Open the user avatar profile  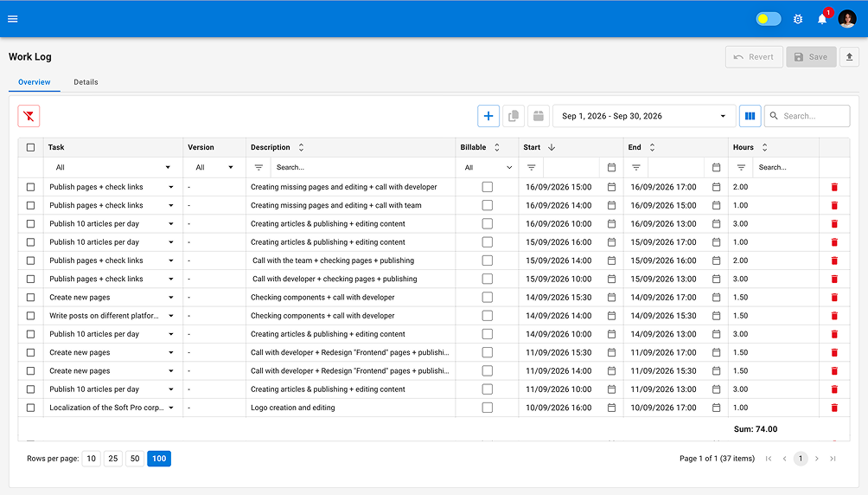847,19
